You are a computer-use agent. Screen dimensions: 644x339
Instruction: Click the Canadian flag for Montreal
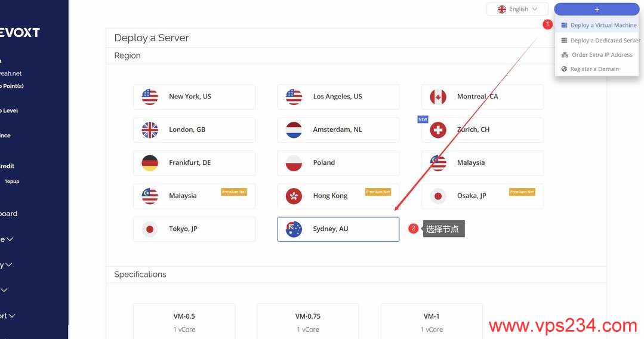point(438,97)
